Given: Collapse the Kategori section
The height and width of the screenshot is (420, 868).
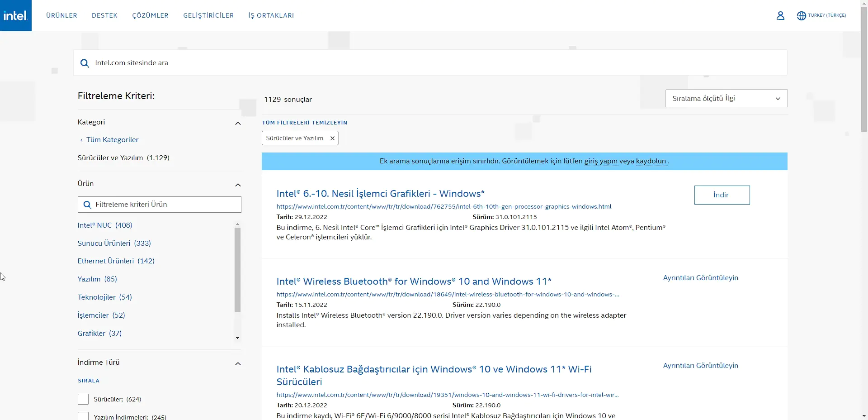Looking at the screenshot, I should click(238, 124).
